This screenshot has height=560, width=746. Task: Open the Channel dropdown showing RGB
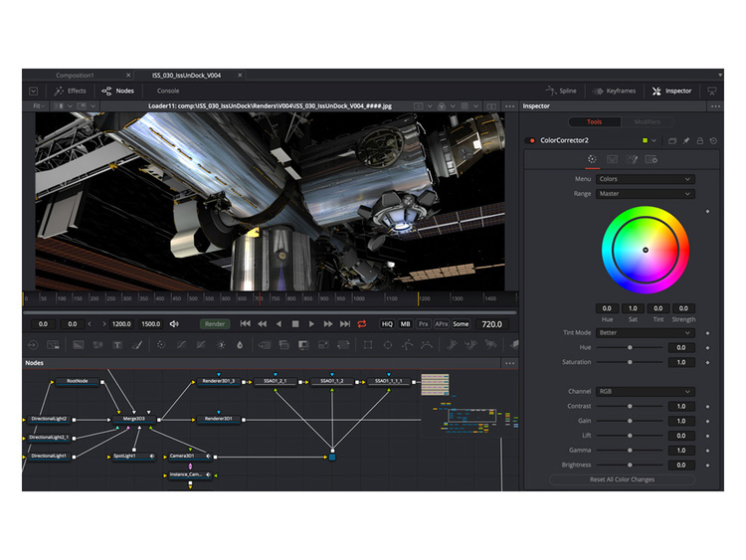645,391
